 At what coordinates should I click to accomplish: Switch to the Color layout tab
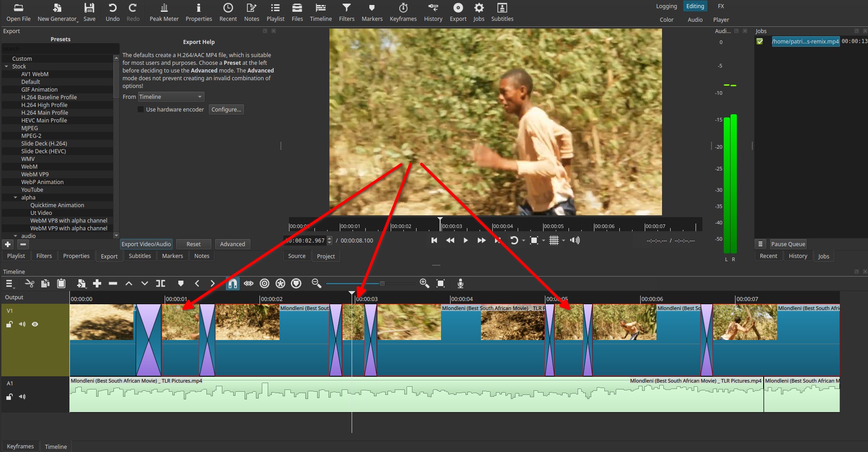pyautogui.click(x=666, y=19)
